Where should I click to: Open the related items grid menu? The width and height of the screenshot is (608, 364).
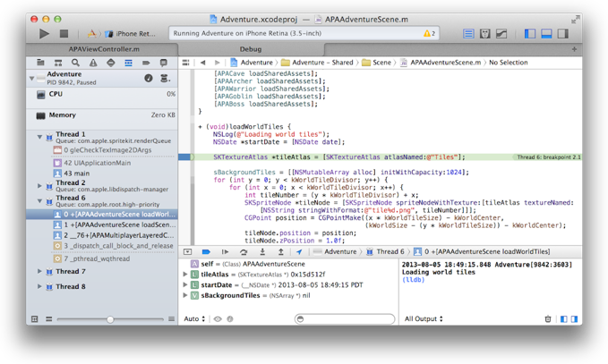pos(186,63)
